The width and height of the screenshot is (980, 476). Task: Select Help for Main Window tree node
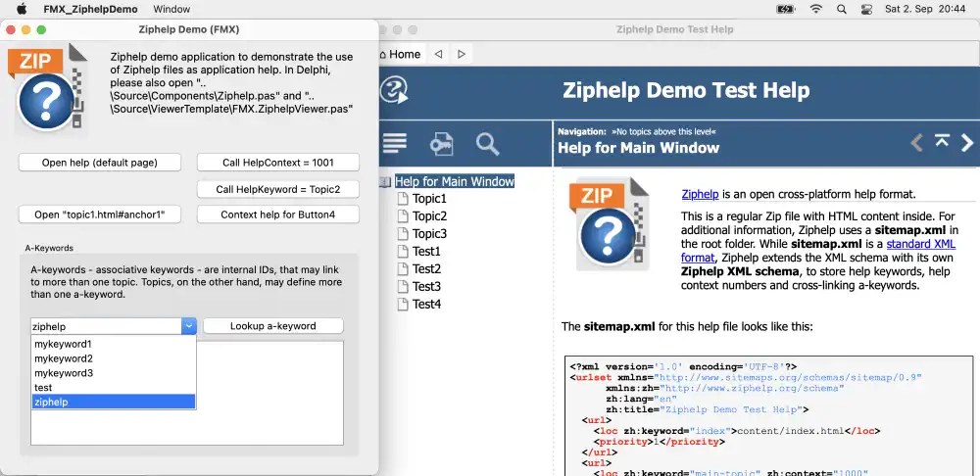(455, 181)
